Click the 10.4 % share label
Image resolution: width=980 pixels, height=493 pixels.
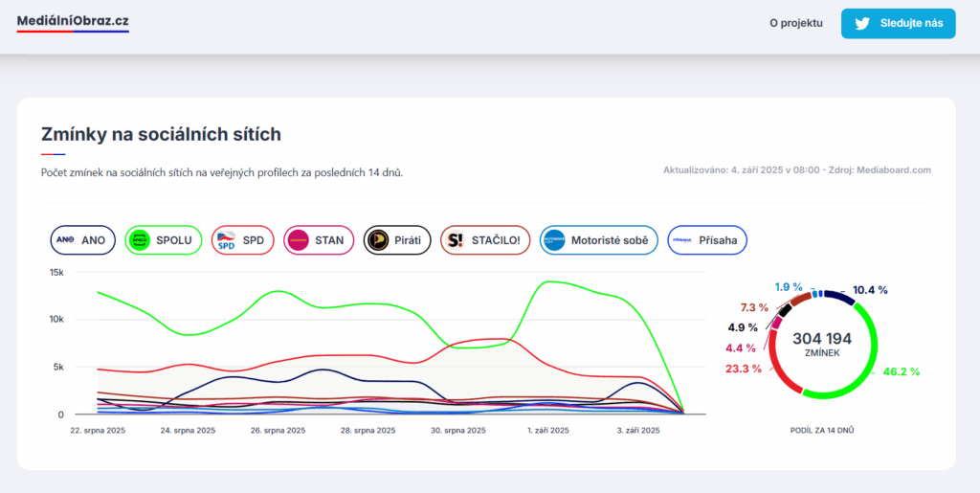point(870,289)
